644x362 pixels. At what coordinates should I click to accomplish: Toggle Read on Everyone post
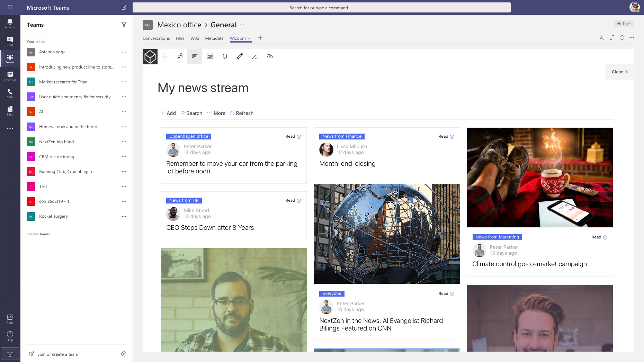(446, 293)
